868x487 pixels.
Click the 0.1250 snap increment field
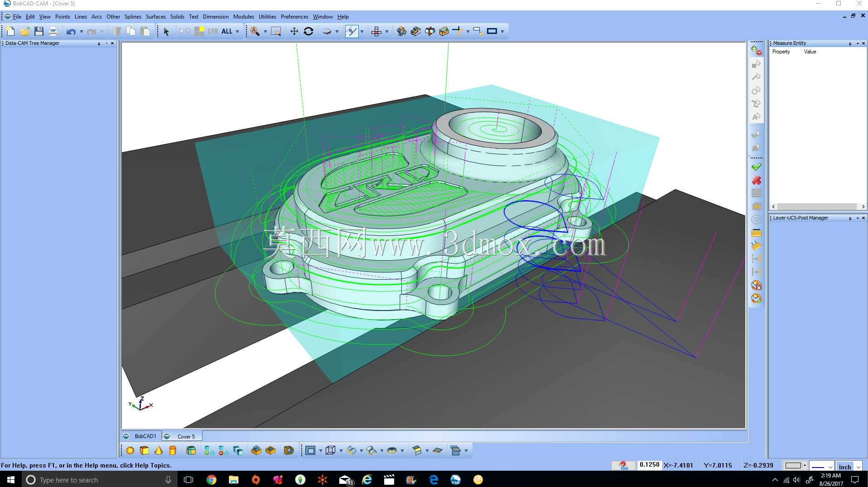pyautogui.click(x=650, y=465)
